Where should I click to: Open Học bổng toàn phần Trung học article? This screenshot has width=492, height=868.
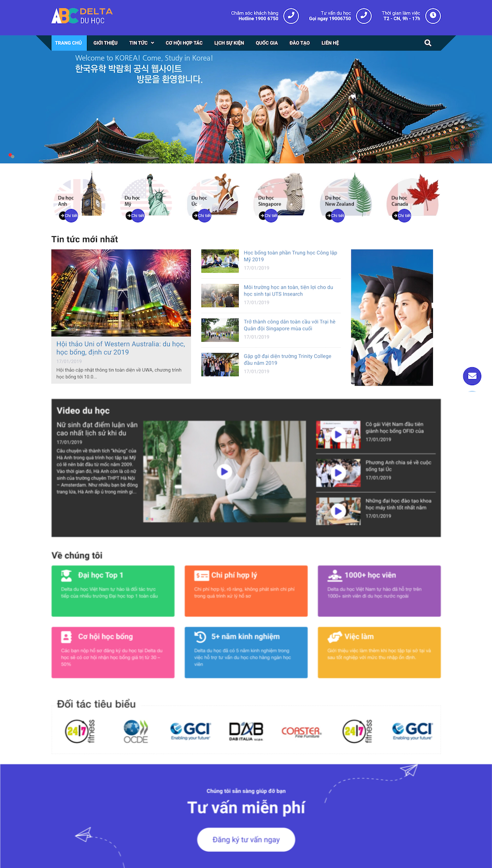290,256
